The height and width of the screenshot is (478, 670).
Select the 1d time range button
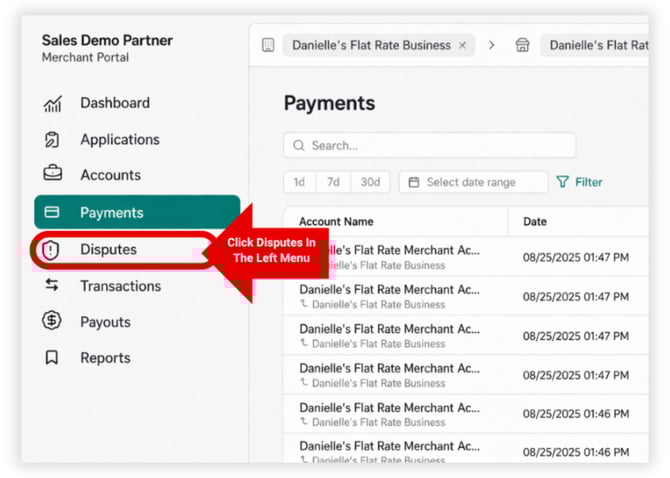tap(299, 182)
